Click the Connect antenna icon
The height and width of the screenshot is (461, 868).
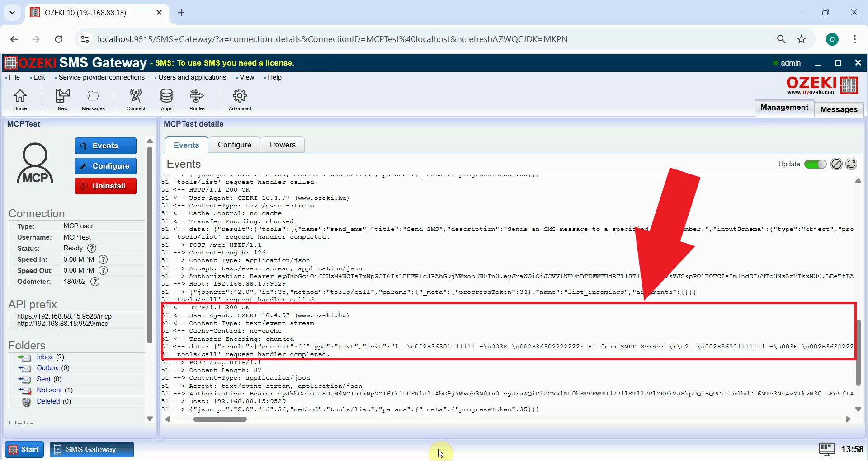coord(136,99)
